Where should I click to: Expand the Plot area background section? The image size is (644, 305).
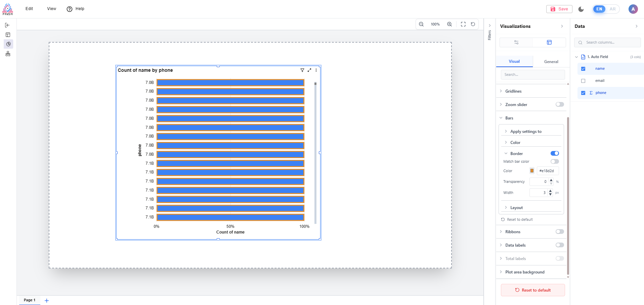point(524,272)
